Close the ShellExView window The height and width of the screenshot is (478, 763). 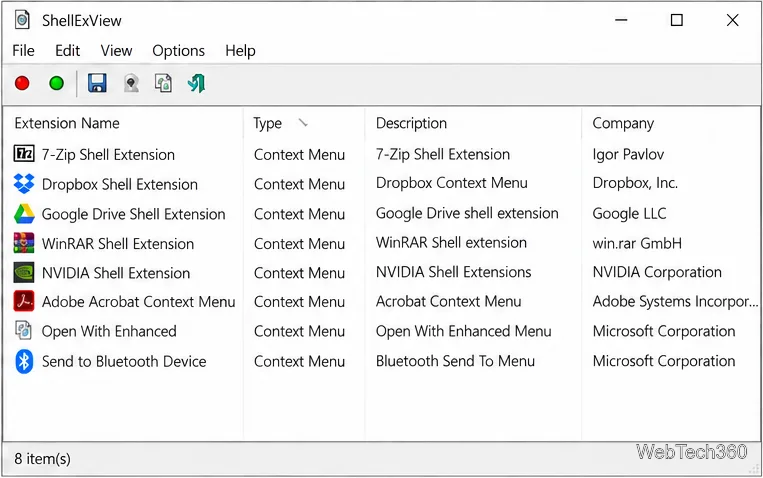(732, 20)
